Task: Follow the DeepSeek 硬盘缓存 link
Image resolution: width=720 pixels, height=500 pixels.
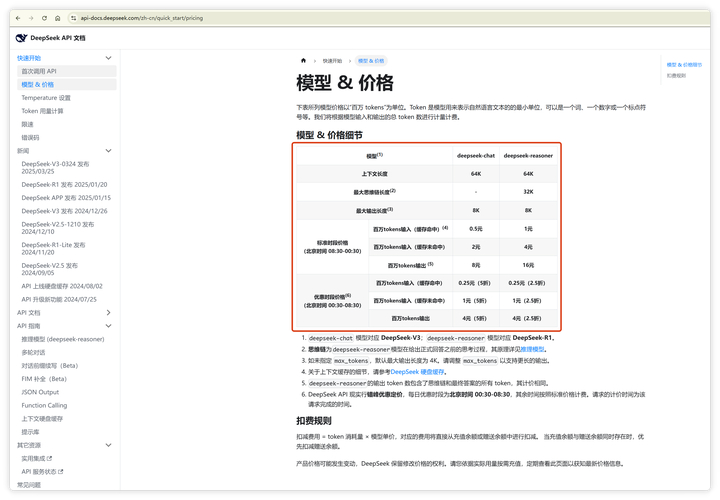Action: click(417, 372)
